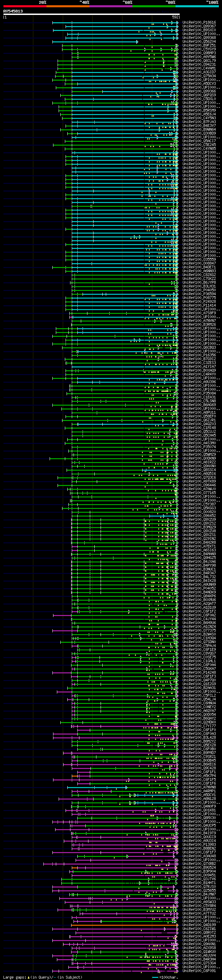Click the cyan ~100% identity legend bar
This screenshot has width=222, height=980.
197,6
